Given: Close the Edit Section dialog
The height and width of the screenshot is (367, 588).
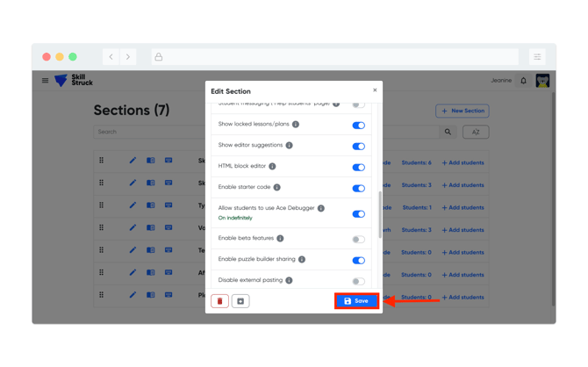Looking at the screenshot, I should (375, 90).
